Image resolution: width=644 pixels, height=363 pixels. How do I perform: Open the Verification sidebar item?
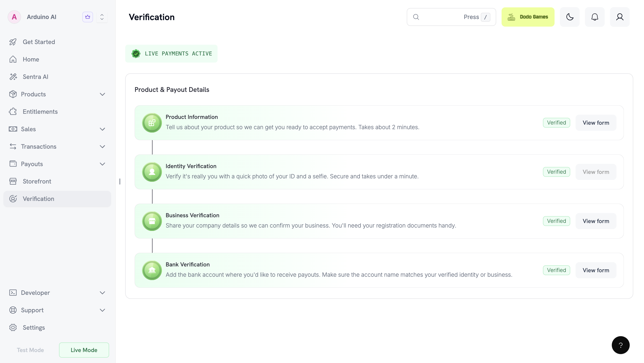pos(57,199)
